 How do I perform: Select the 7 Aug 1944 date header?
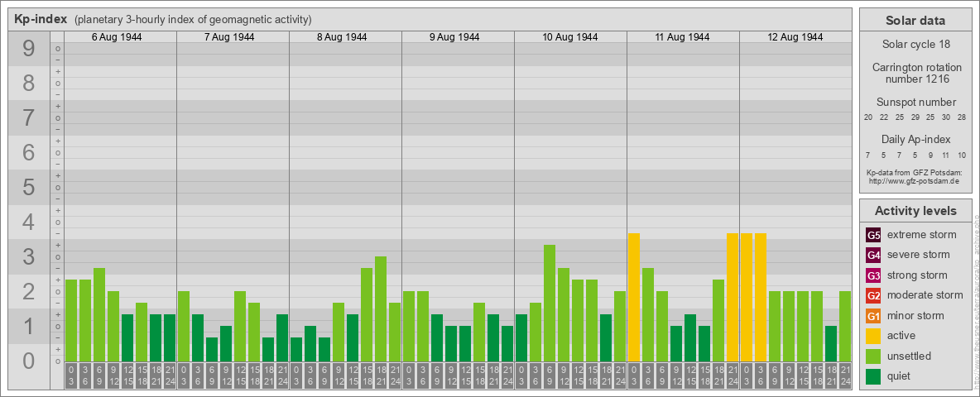point(229,37)
